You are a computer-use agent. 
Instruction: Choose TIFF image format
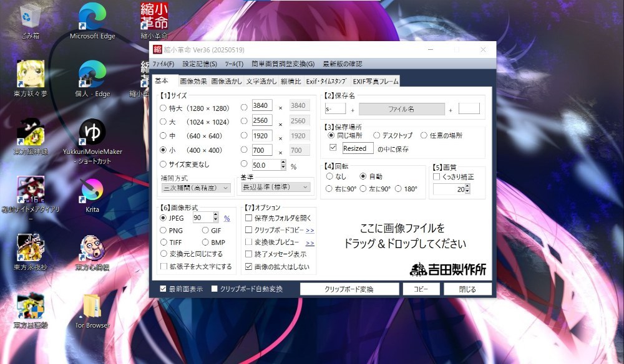(163, 242)
